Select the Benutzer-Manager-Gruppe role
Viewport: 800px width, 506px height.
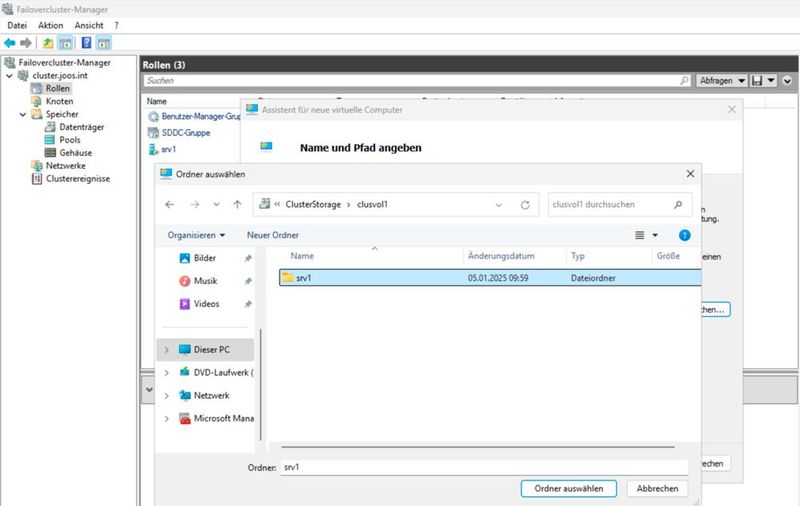click(x=201, y=116)
